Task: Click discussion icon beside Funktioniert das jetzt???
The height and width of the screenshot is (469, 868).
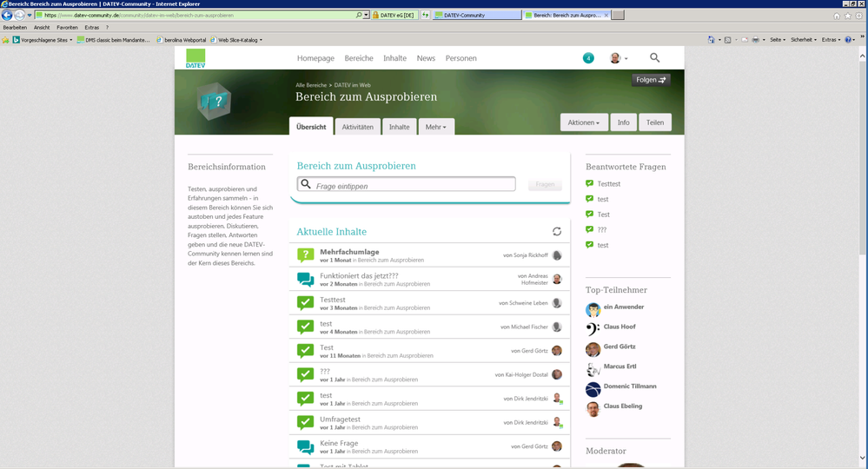Action: pyautogui.click(x=306, y=280)
